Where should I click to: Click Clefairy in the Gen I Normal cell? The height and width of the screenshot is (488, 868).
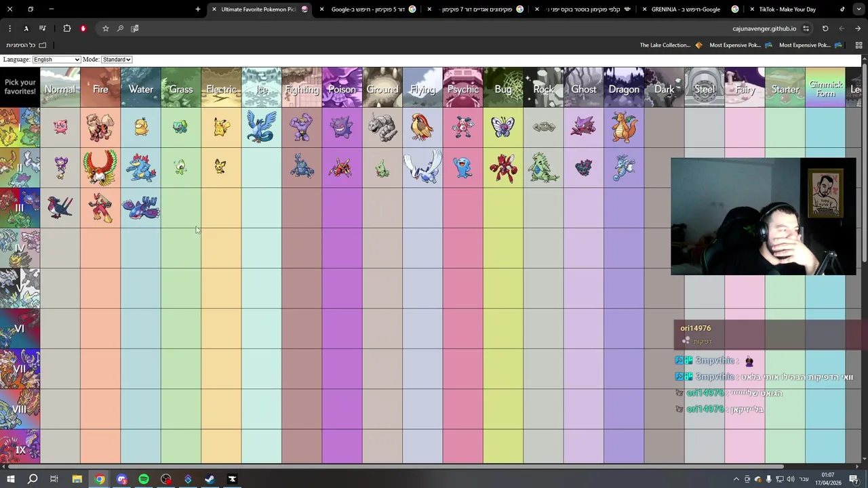(x=60, y=127)
